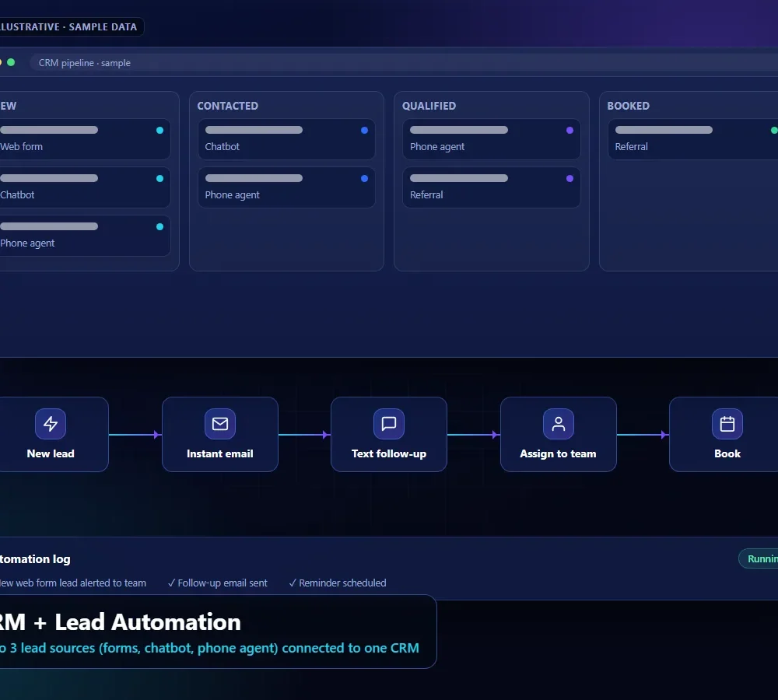Viewport: 778px width, 700px height.
Task: Click the "web form lead alerted to team" entry
Action: coord(73,583)
